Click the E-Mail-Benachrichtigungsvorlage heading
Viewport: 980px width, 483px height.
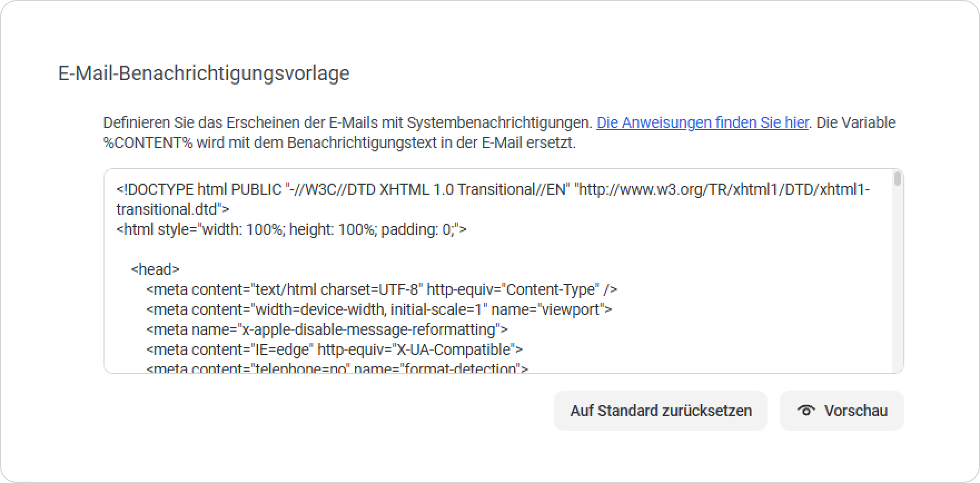point(204,73)
